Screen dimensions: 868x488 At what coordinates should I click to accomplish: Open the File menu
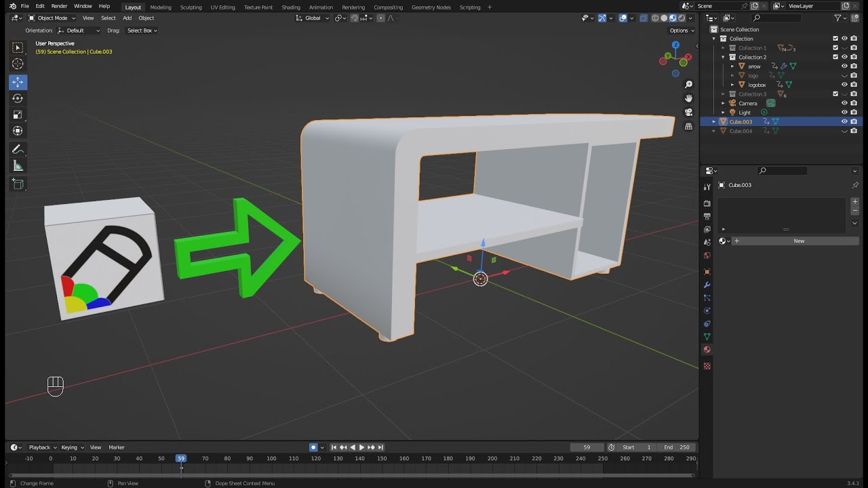[x=25, y=6]
